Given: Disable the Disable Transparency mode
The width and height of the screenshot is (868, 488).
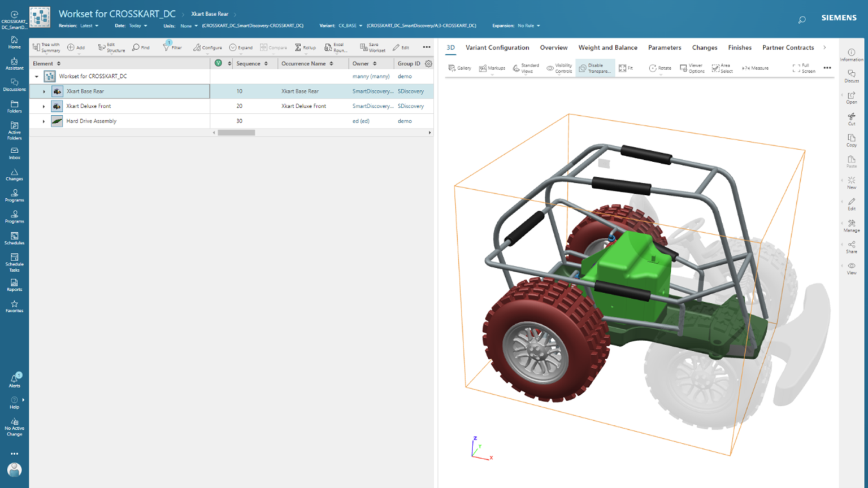Looking at the screenshot, I should click(x=594, y=68).
